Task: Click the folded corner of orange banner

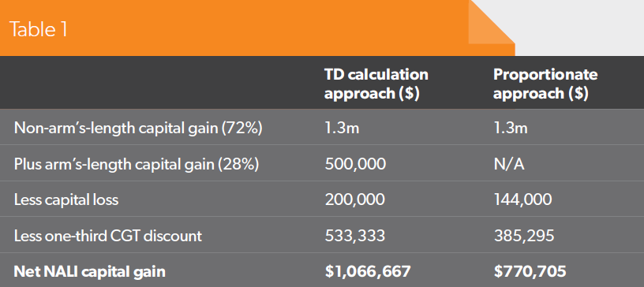Action: click(492, 22)
